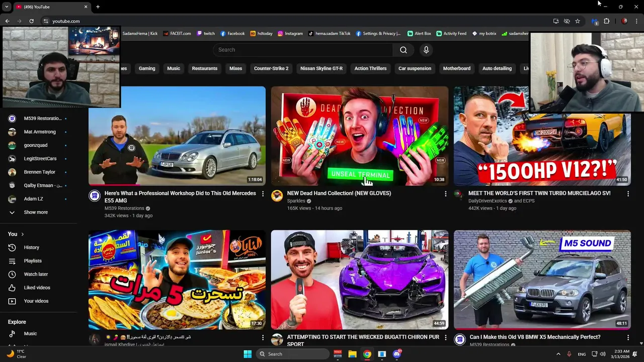Open video title NEW Dead Hand Collection

[x=339, y=193]
